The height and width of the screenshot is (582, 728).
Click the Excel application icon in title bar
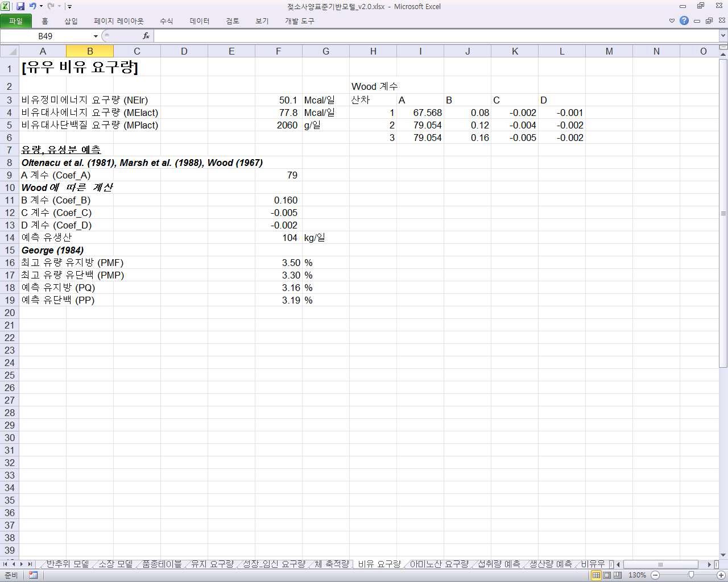coord(5,6)
